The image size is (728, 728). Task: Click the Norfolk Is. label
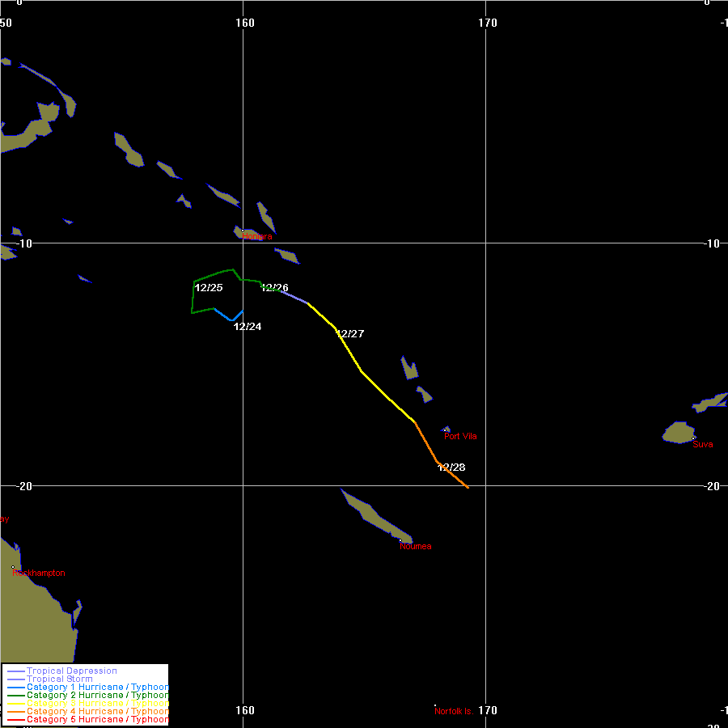(454, 712)
